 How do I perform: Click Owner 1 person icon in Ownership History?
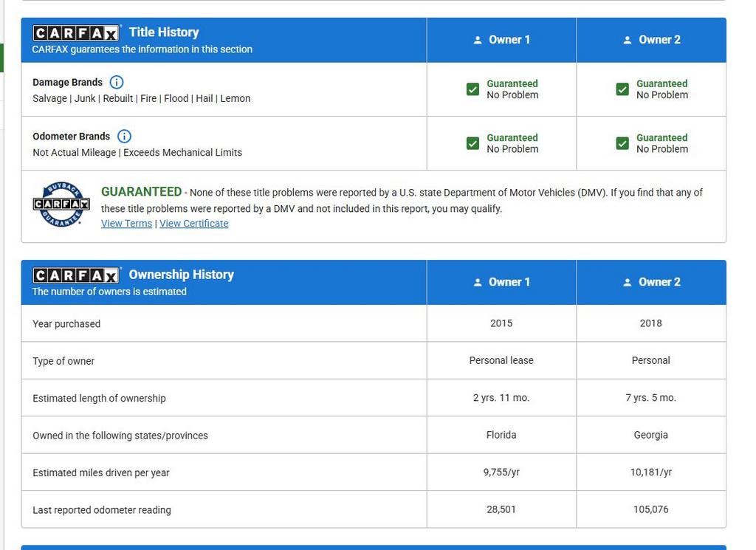coord(478,282)
